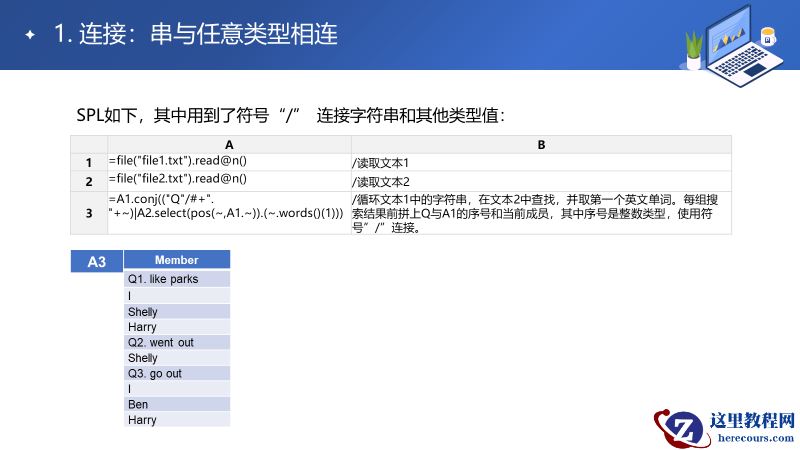
Task: Click comment cell '/读取文本1'
Action: [541, 162]
